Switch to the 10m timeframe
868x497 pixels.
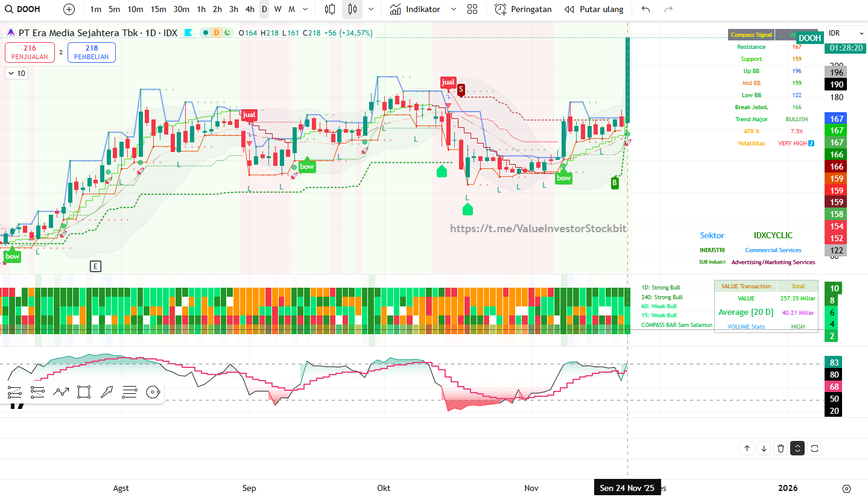pyautogui.click(x=135, y=9)
